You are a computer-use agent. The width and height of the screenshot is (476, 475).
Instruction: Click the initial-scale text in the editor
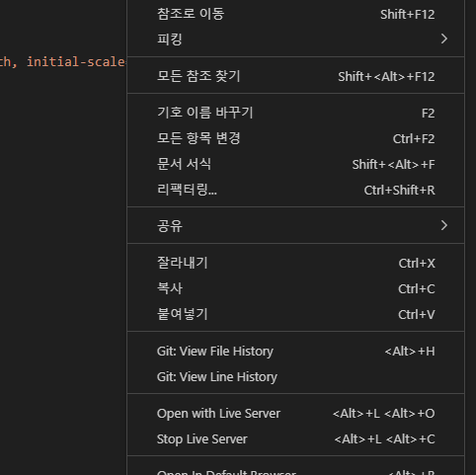[x=76, y=62]
